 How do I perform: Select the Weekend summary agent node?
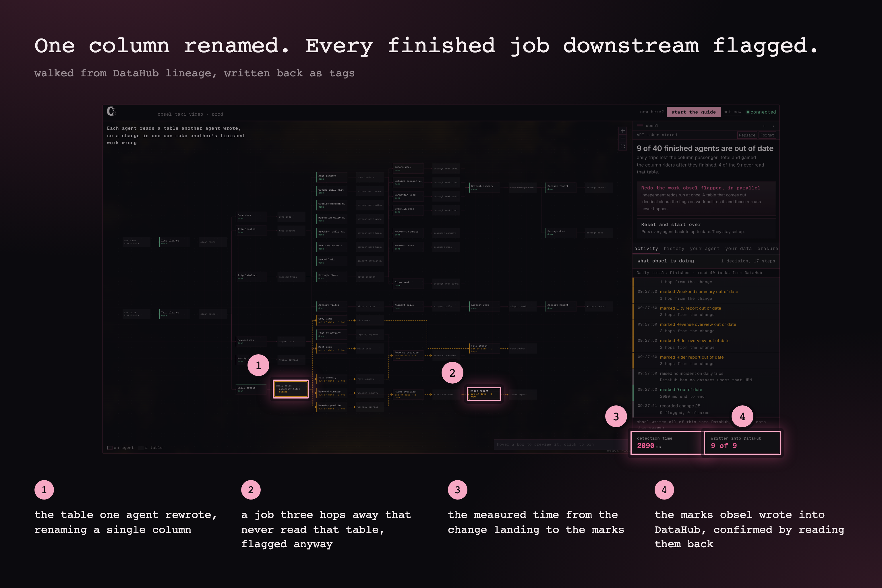coord(332,393)
